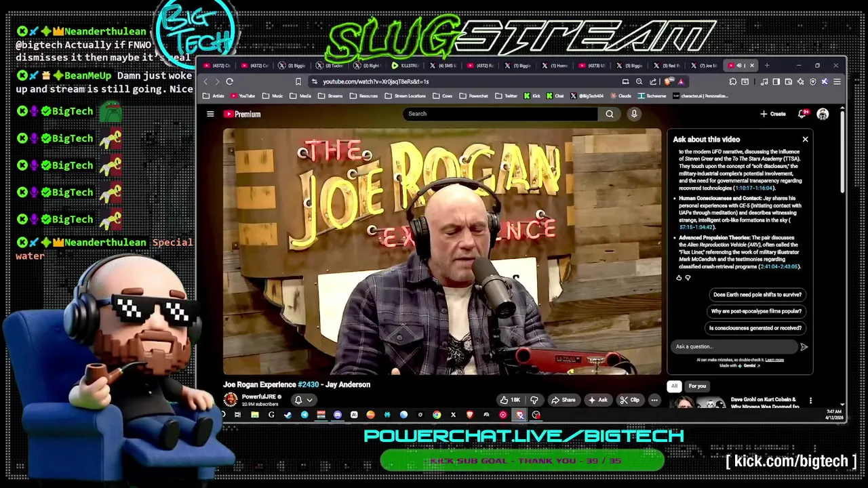
Task: Open the Ask button below video
Action: tap(598, 400)
